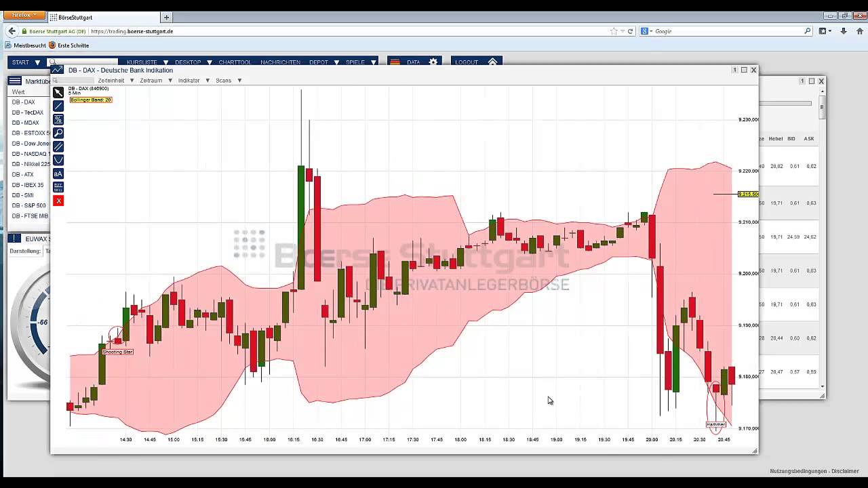Select DB - FTSE MIB in the Marktübersicht list
Viewport: 868px width, 488px height.
[x=30, y=216]
